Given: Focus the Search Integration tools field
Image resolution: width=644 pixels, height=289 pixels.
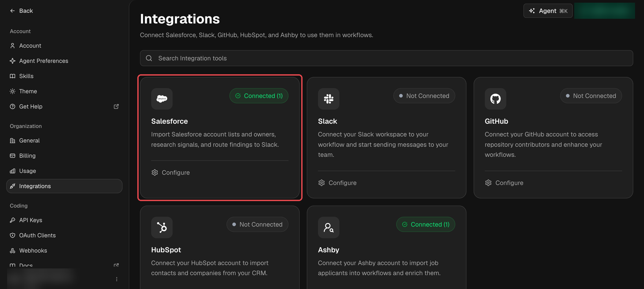Looking at the screenshot, I should click(x=386, y=58).
